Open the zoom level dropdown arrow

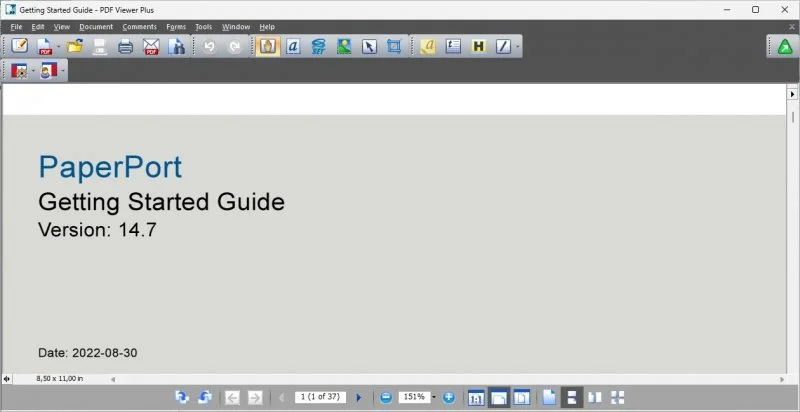(x=434, y=398)
